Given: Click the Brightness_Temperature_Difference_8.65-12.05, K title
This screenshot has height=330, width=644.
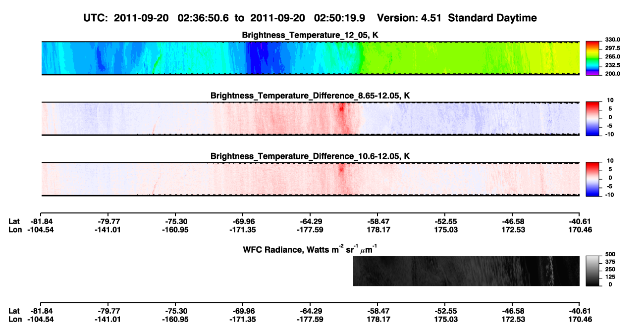Looking at the screenshot, I should point(311,95).
